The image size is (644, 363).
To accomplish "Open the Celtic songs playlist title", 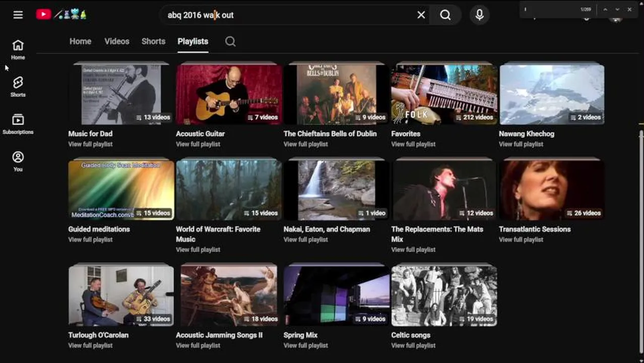I will coord(411,335).
